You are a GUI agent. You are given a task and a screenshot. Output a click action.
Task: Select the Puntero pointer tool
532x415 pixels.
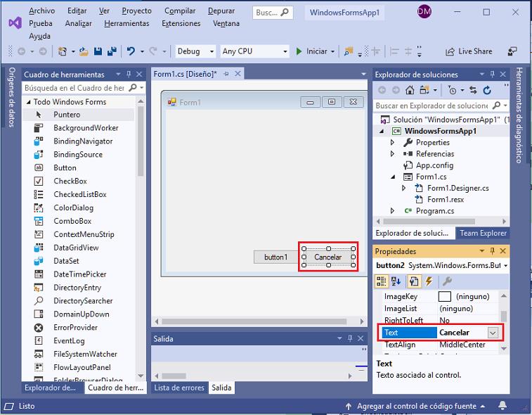click(67, 115)
